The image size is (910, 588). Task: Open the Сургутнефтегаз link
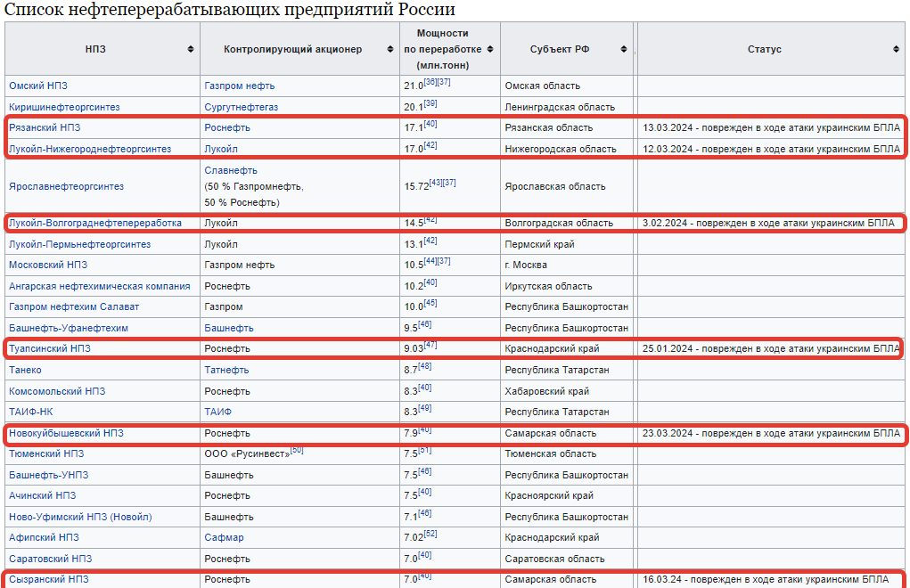coord(242,106)
